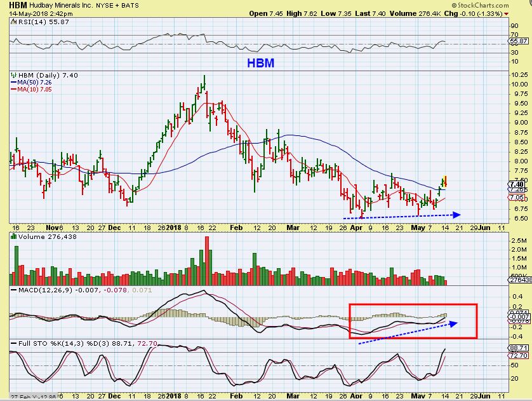Click the May label on date axis
Screen dimensions: 532x401
[x=418, y=228]
